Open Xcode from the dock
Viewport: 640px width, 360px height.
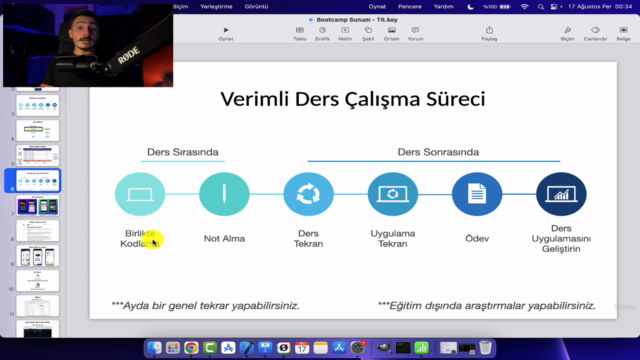click(x=247, y=348)
